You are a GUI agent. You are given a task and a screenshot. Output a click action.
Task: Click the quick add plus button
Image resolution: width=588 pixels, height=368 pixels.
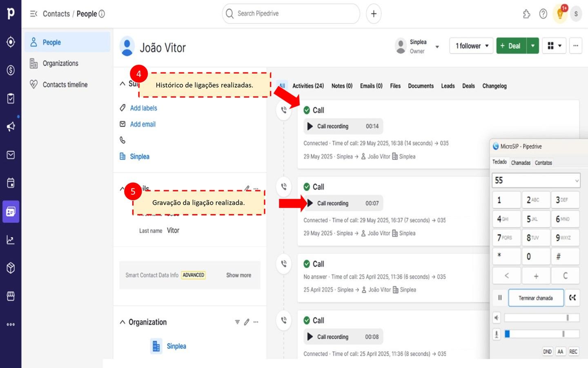(373, 14)
